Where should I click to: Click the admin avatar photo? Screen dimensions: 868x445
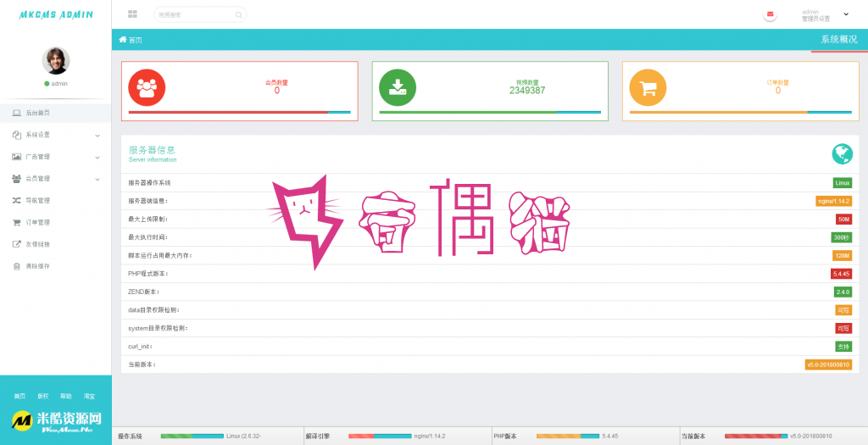point(56,60)
